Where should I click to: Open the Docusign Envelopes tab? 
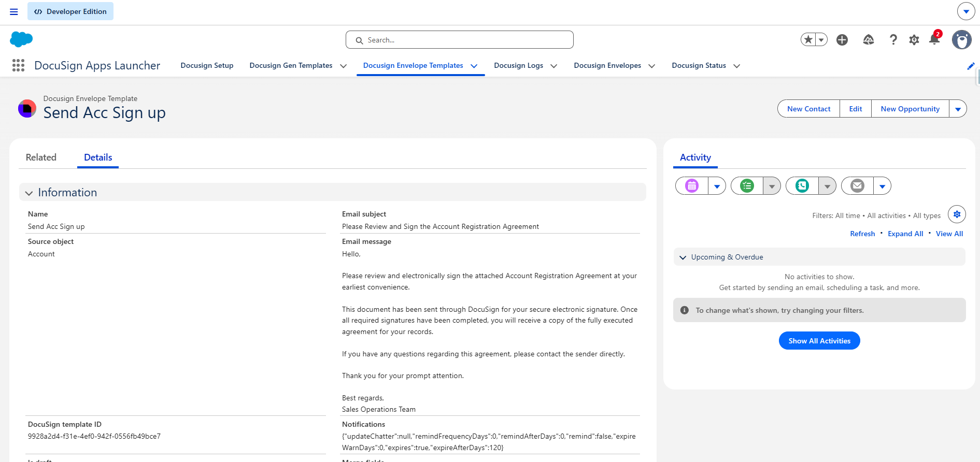[607, 65]
